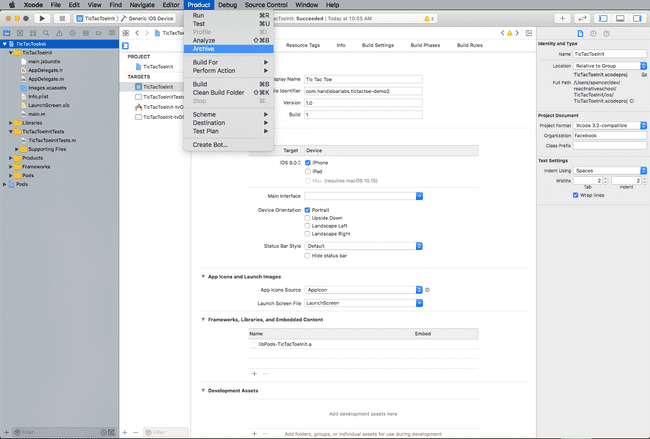
Task: Click the Run (play) button in toolbar
Action: coord(42,18)
